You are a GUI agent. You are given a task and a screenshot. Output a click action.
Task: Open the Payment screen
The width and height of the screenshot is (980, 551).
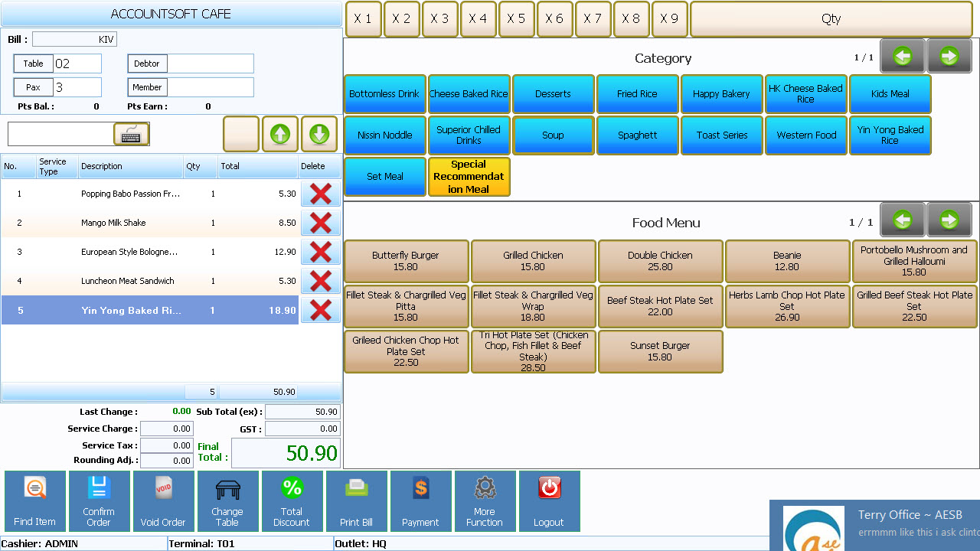coord(420,501)
